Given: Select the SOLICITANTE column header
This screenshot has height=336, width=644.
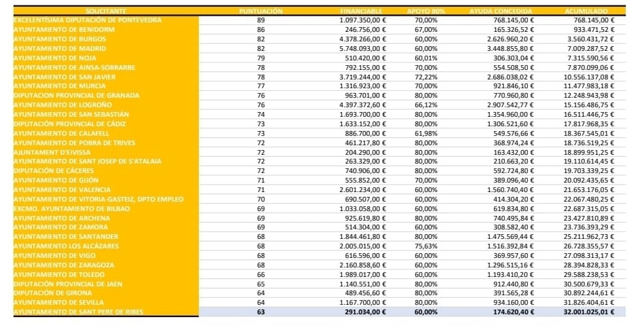Looking at the screenshot, I should point(106,11).
